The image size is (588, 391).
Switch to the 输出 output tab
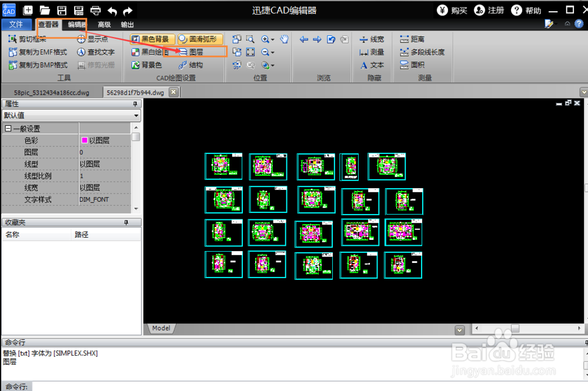(x=127, y=25)
